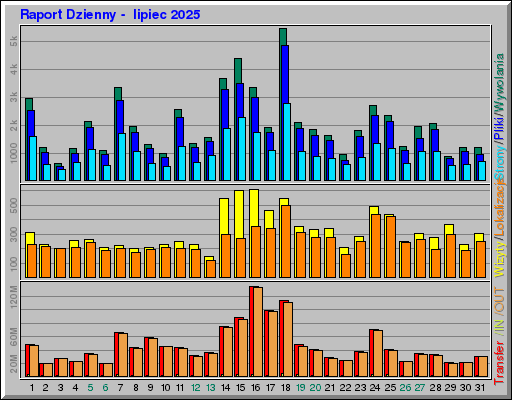Click the "Wywołania" legend label
This screenshot has width=512, height=400.
pyautogui.click(x=500, y=82)
